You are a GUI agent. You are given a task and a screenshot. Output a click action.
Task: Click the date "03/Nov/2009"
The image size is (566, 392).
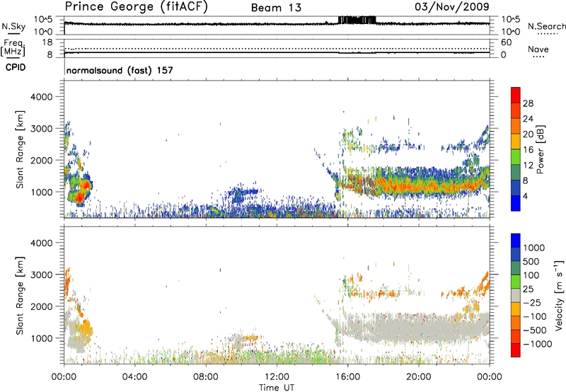pos(452,6)
